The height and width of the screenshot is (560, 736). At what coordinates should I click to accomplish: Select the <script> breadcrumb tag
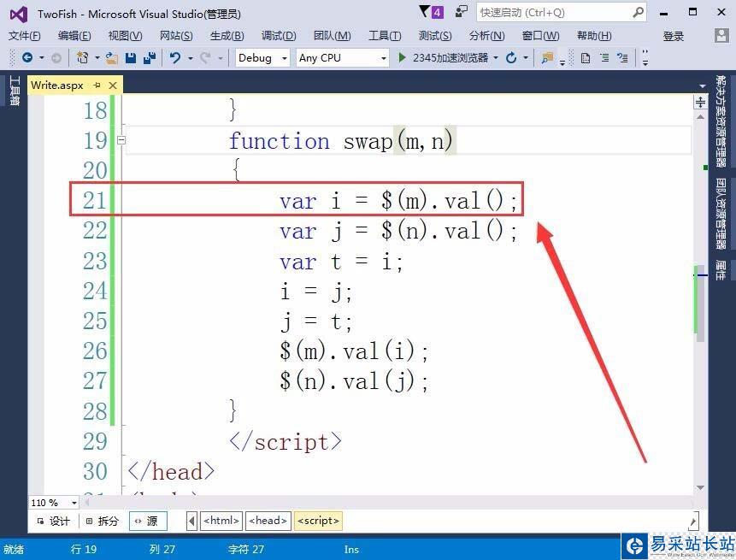coord(318,521)
